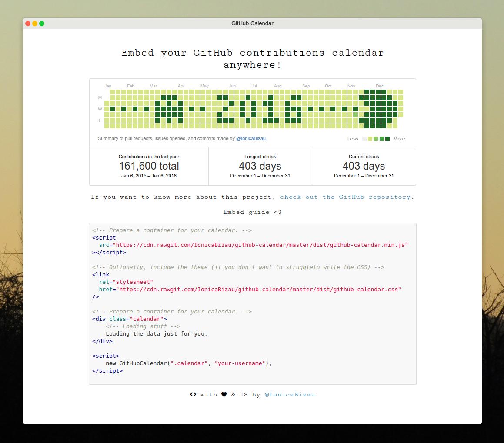
Task: Click the github-calendar.css href URL in code
Action: [258, 290]
